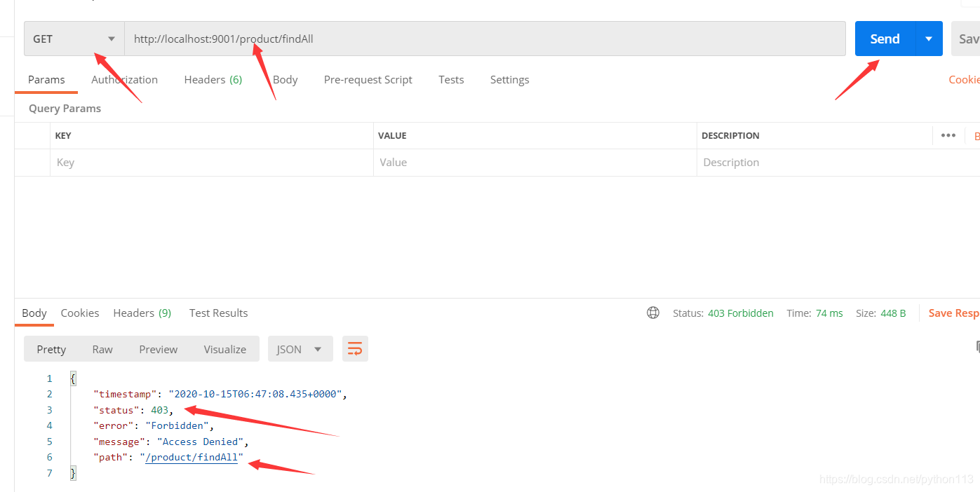Screen dimensions: 980x492
Task: Open the Test Results tab
Action: click(218, 313)
